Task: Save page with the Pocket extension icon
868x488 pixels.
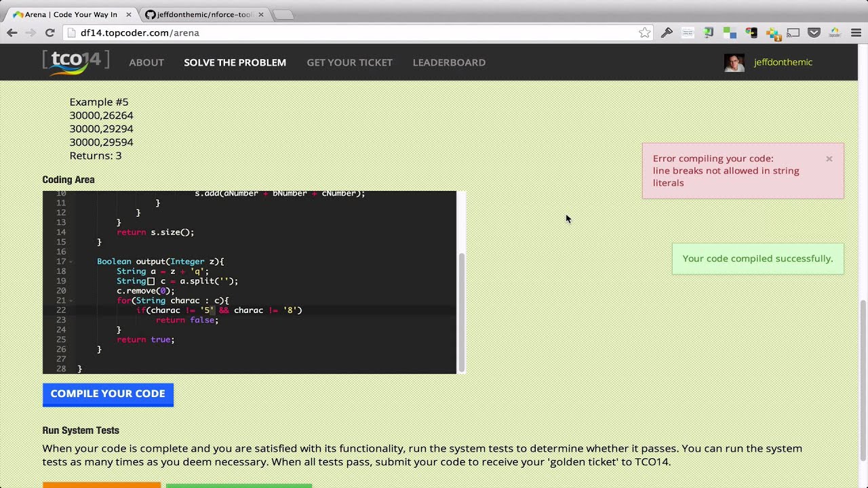Action: tap(814, 33)
